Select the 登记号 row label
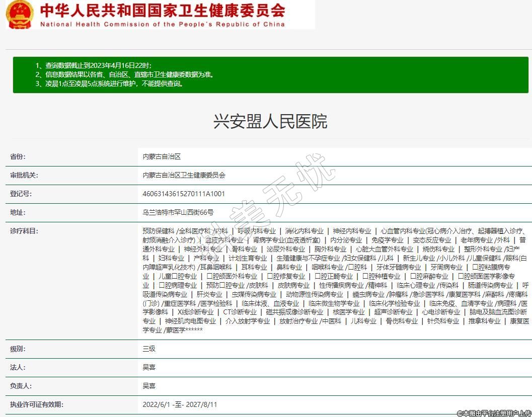Image resolution: width=532 pixels, height=417 pixels. click(21, 194)
